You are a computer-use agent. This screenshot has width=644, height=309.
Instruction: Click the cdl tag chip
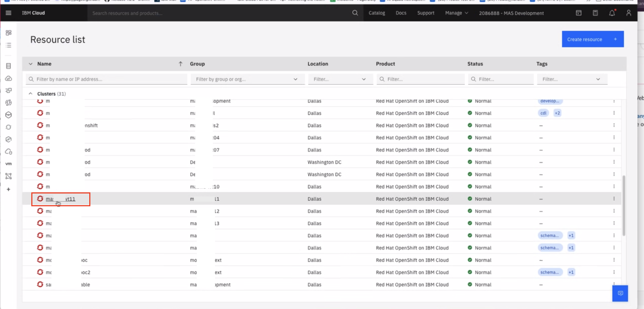point(543,113)
